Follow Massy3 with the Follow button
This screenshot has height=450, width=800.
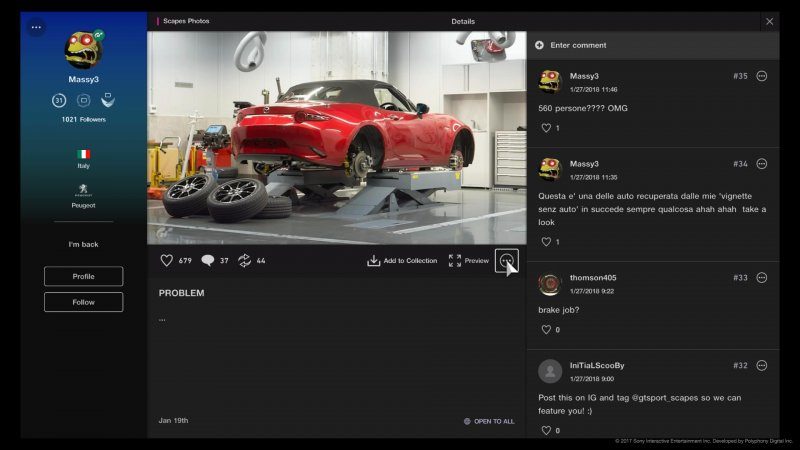83,302
